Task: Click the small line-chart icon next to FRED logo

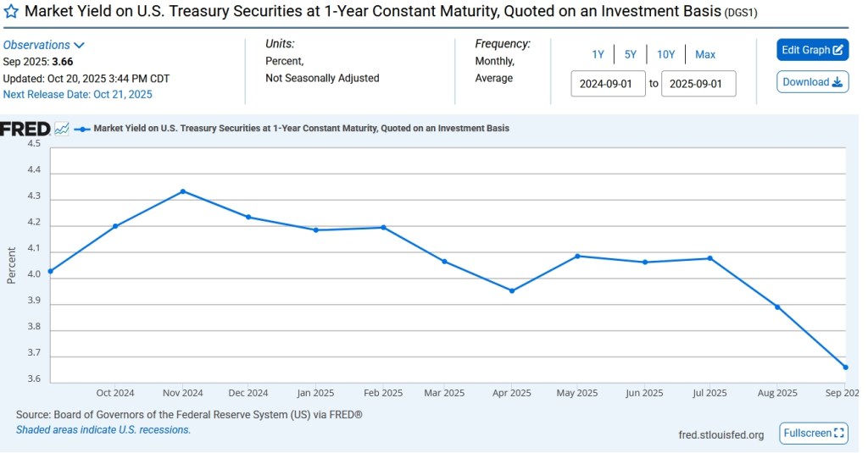Action: pyautogui.click(x=62, y=129)
